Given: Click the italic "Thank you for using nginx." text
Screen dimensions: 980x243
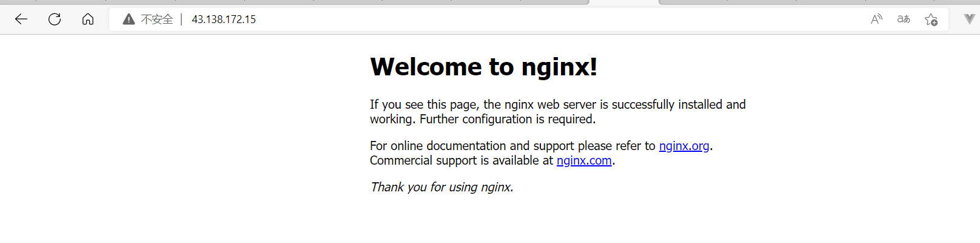Looking at the screenshot, I should [441, 187].
